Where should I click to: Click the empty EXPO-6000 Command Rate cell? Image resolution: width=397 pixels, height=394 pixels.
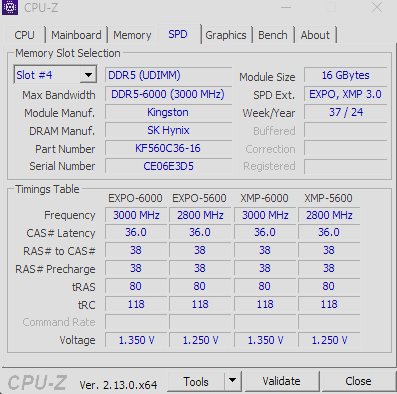tap(136, 322)
